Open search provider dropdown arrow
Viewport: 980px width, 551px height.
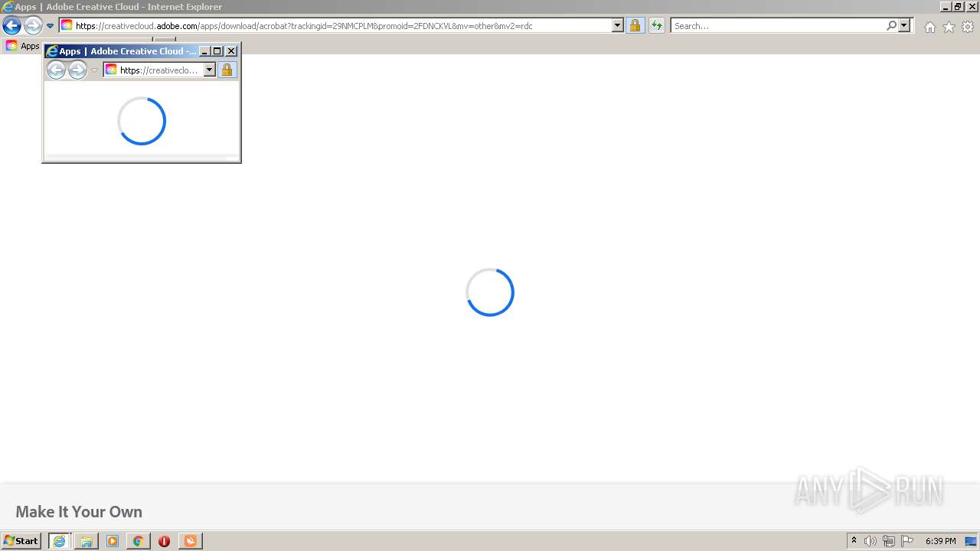904,25
